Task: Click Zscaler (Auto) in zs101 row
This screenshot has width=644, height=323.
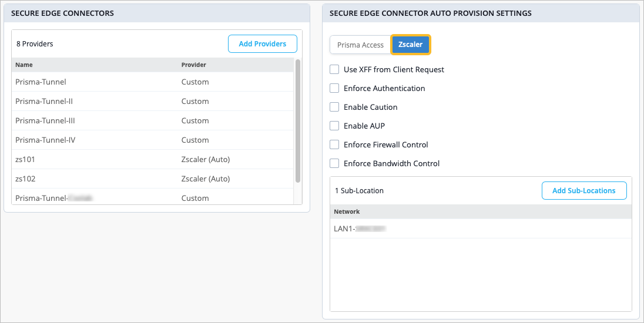Action: tap(205, 159)
